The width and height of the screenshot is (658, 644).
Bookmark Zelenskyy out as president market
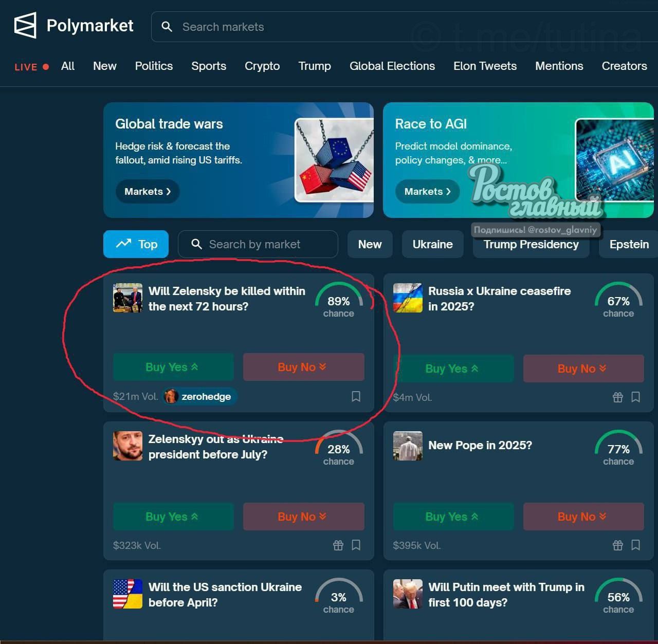coord(356,545)
